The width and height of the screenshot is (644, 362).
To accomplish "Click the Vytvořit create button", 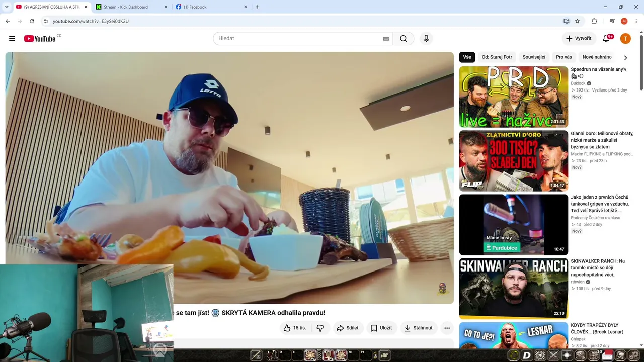I will 579,39.
